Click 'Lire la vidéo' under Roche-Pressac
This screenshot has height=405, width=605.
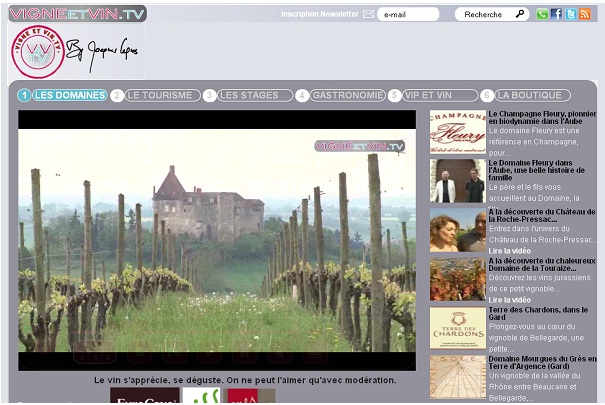[x=509, y=251]
